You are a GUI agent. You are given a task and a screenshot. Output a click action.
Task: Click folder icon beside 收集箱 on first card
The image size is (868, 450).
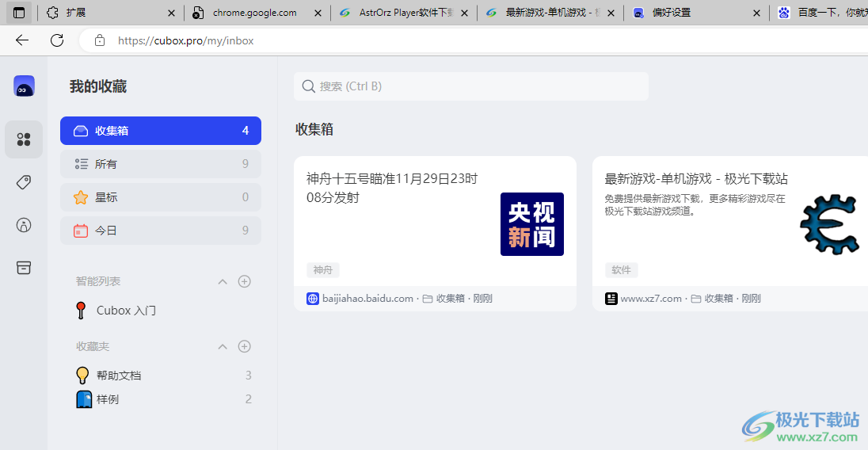(428, 299)
